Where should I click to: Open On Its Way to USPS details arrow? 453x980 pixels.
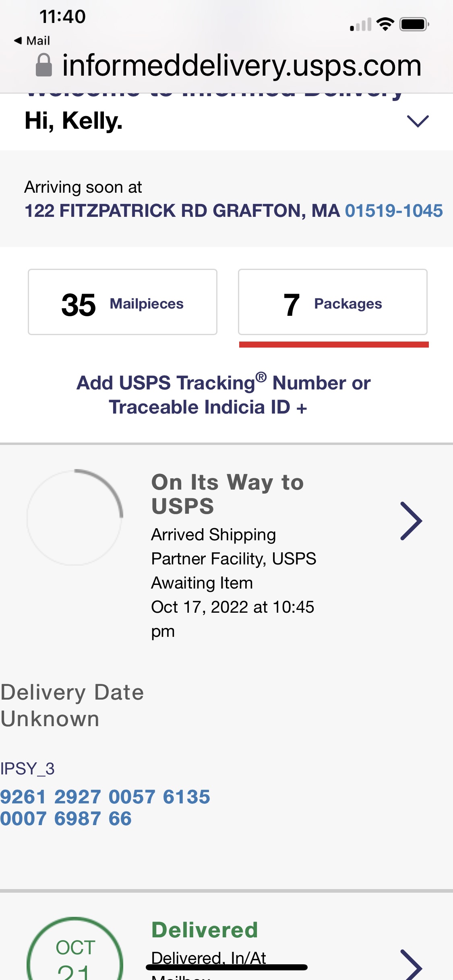click(x=411, y=521)
